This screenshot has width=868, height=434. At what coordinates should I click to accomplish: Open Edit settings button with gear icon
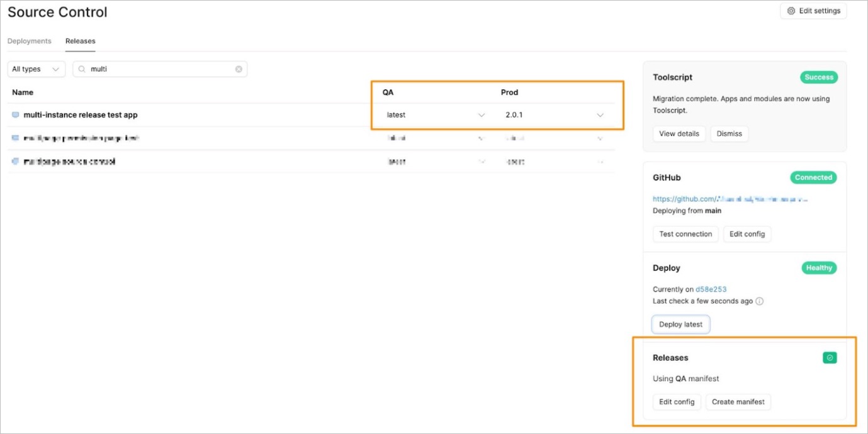tap(813, 11)
